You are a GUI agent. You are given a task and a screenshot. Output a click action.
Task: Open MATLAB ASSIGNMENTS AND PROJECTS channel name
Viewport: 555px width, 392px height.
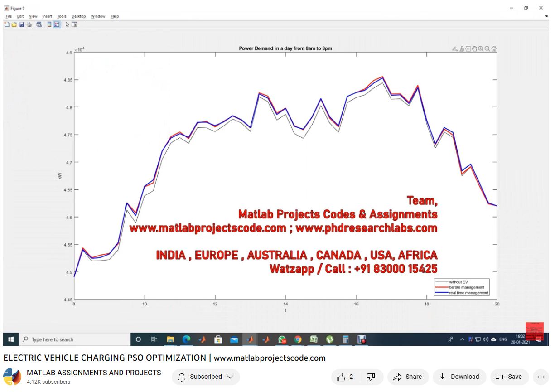(94, 373)
